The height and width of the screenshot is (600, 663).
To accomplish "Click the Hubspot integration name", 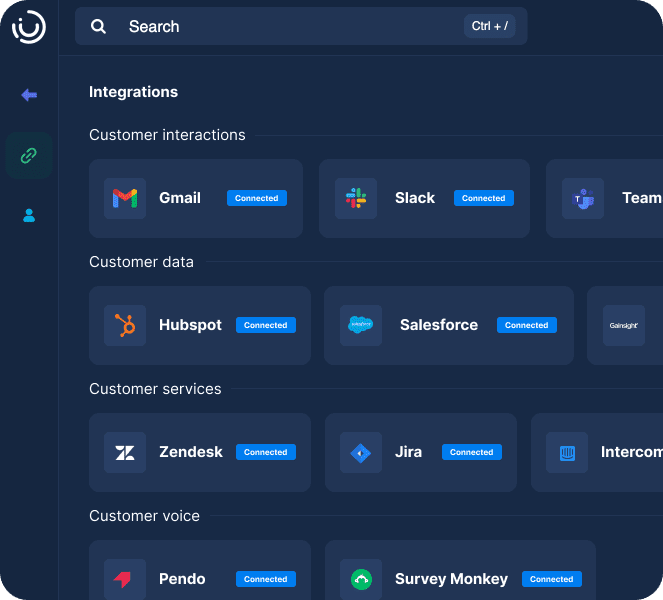I will click(190, 325).
